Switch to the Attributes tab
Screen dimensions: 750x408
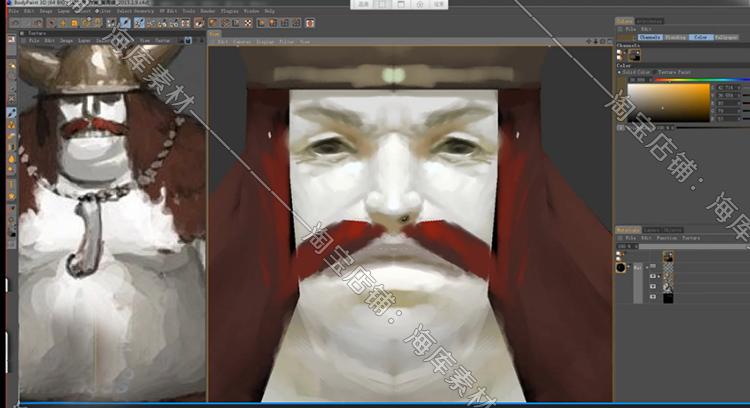650,21
